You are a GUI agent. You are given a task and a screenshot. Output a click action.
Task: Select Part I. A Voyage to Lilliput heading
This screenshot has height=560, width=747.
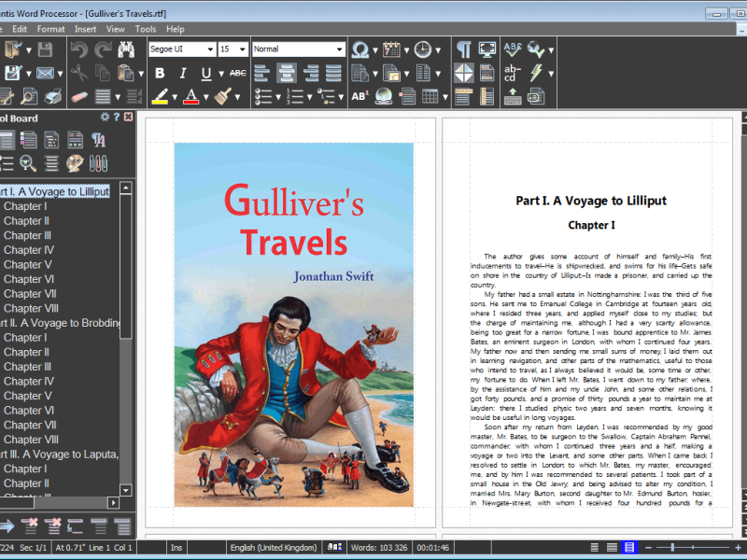coord(55,191)
